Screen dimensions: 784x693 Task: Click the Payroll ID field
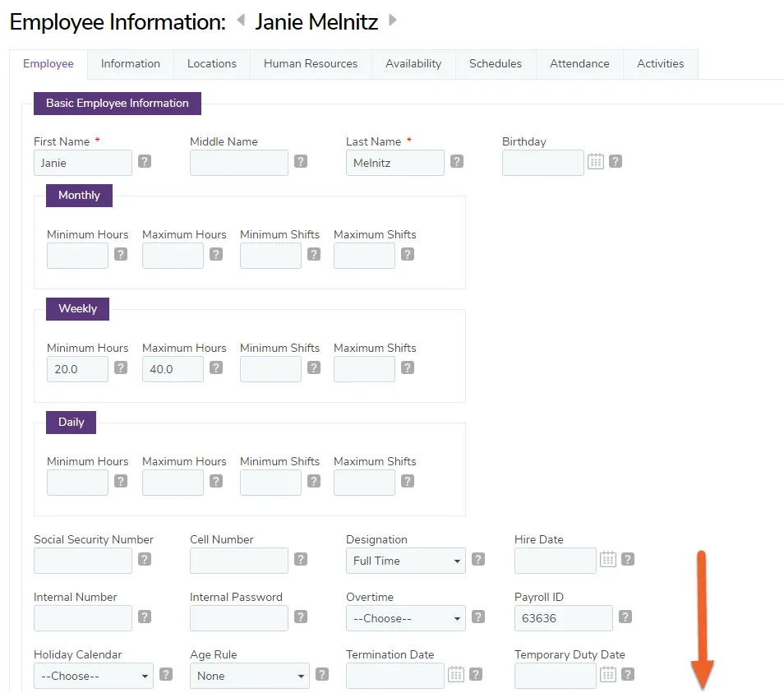(564, 618)
